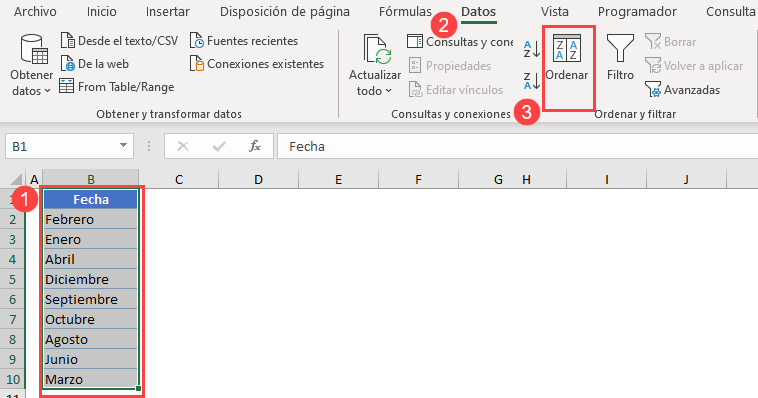Click the Agosto cell

90,339
